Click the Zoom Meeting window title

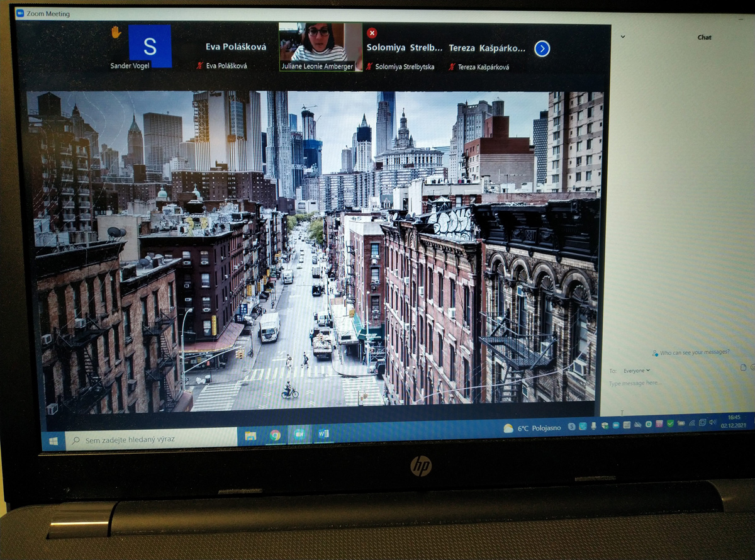pos(48,14)
